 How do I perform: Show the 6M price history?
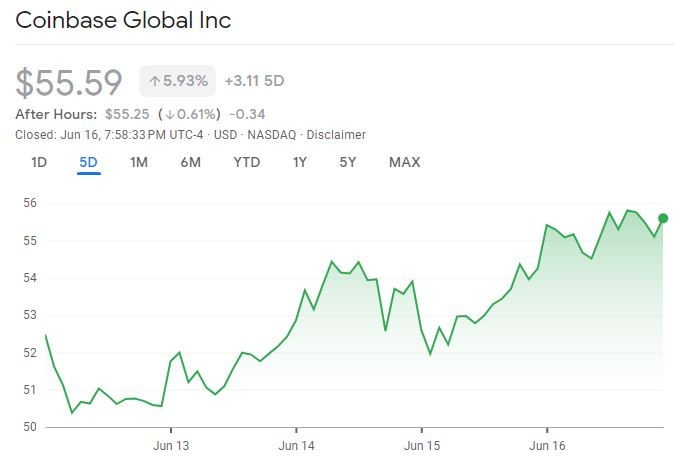pyautogui.click(x=190, y=162)
